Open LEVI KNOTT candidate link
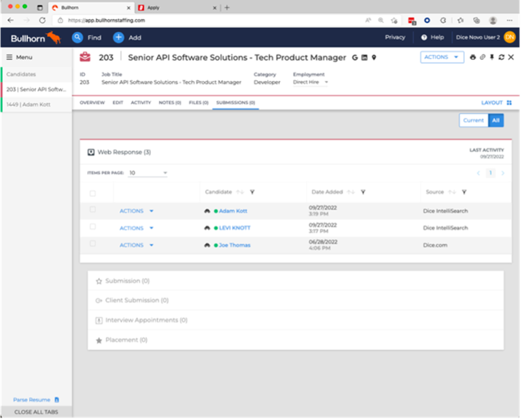 [234, 228]
